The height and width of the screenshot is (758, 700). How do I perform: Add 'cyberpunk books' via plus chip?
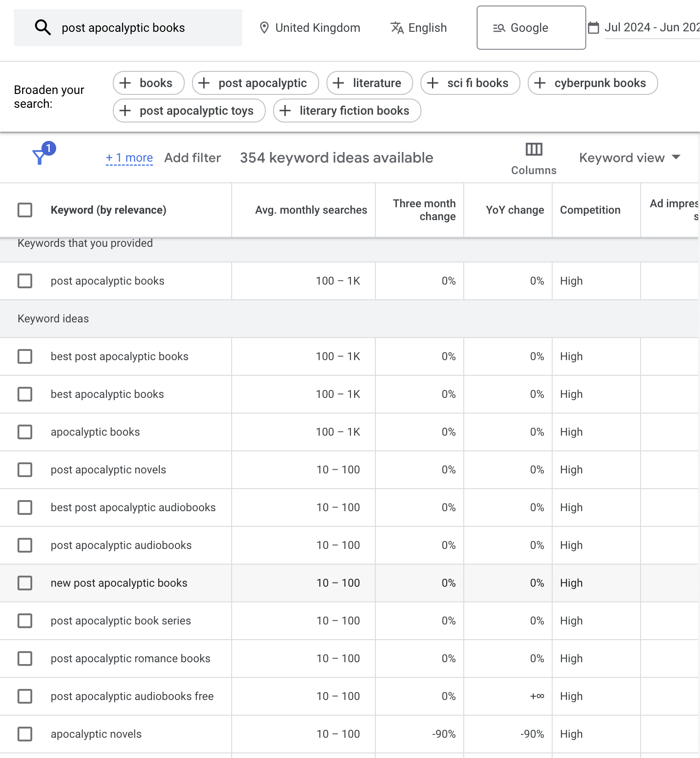[x=592, y=83]
